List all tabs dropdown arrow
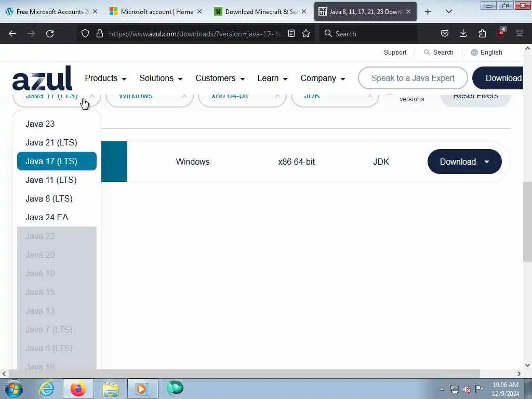 (x=448, y=11)
